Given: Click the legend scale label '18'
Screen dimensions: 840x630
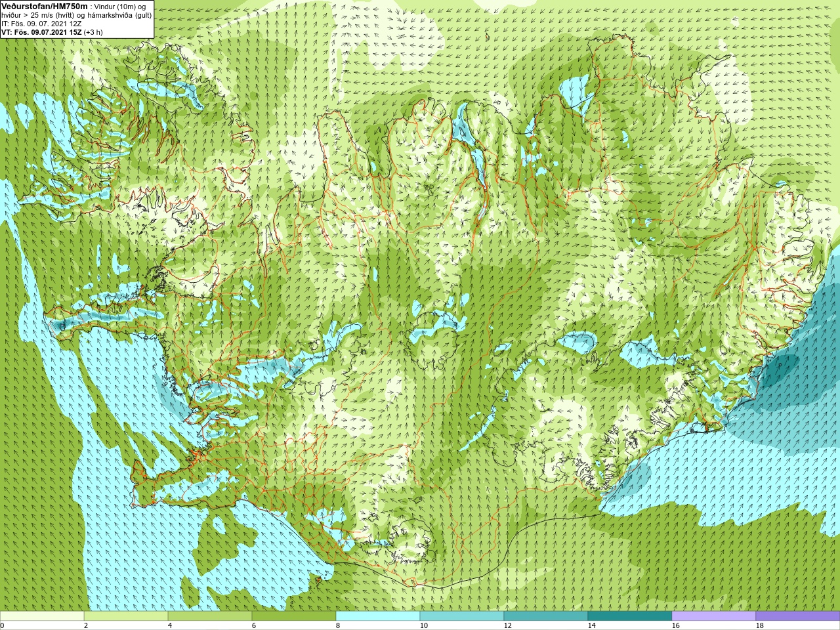Looking at the screenshot, I should click(x=760, y=625).
